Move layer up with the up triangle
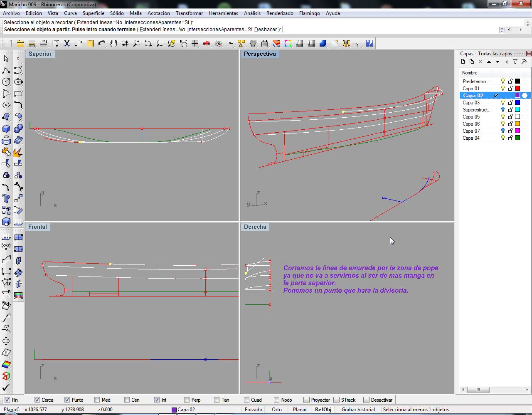This screenshot has height=415, width=532. click(489, 62)
